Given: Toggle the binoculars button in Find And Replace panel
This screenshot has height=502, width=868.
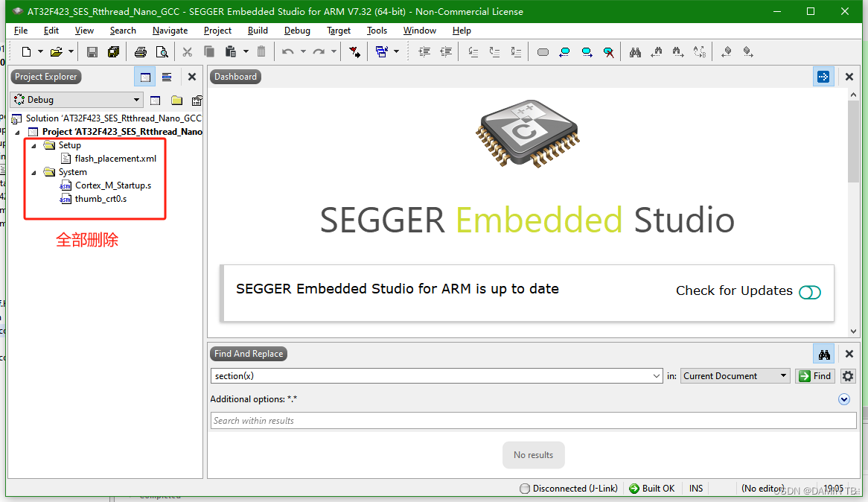Looking at the screenshot, I should (x=824, y=354).
